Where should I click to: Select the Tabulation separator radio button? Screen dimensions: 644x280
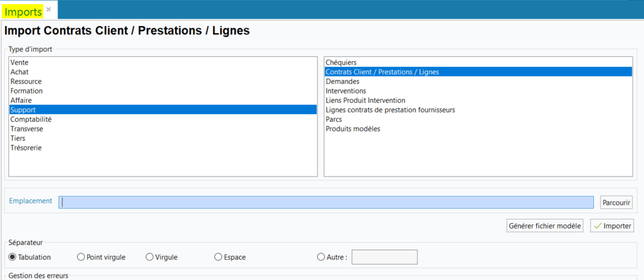coord(12,257)
